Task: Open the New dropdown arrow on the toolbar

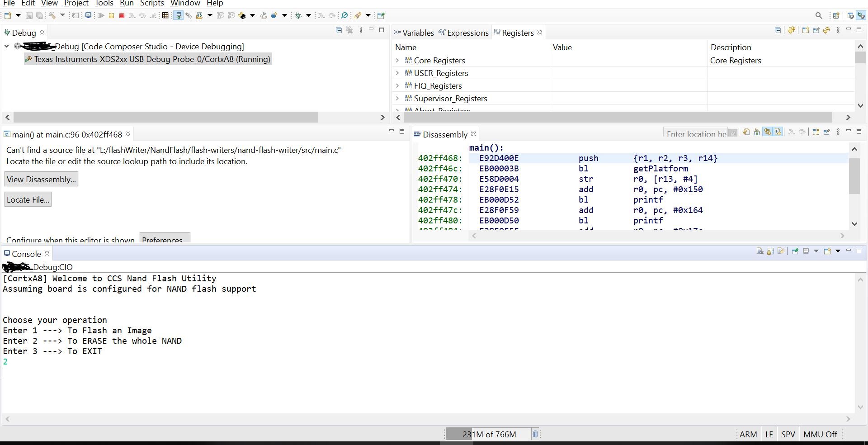Action: point(18,15)
